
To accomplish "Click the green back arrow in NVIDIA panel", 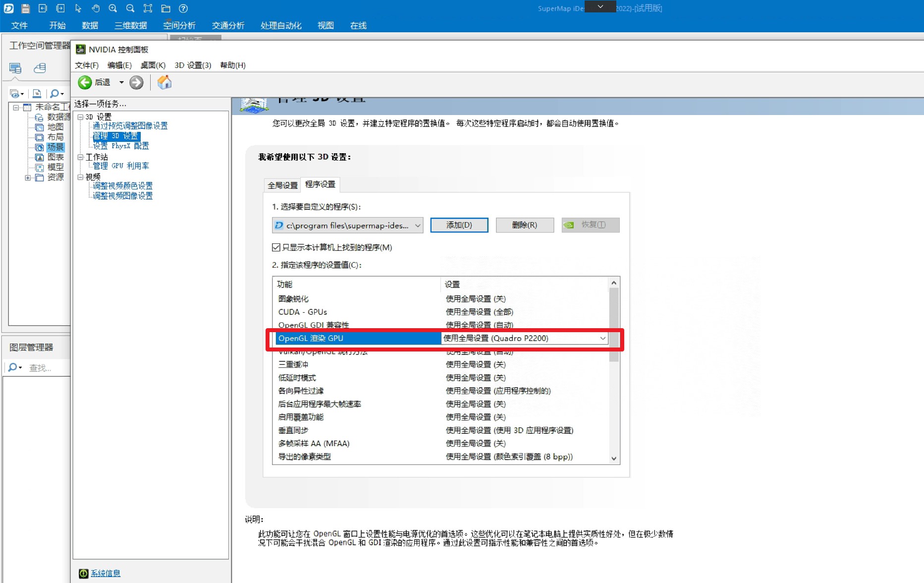I will [85, 82].
